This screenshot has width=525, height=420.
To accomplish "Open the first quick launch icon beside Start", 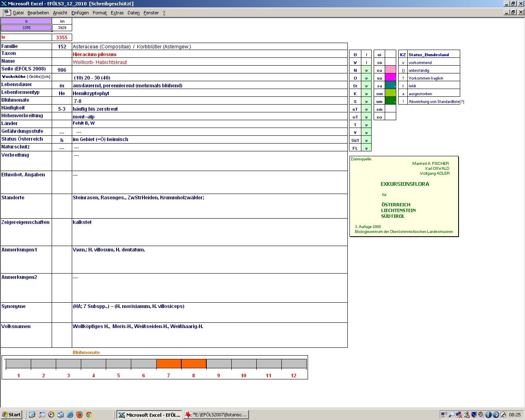I will pos(32,415).
